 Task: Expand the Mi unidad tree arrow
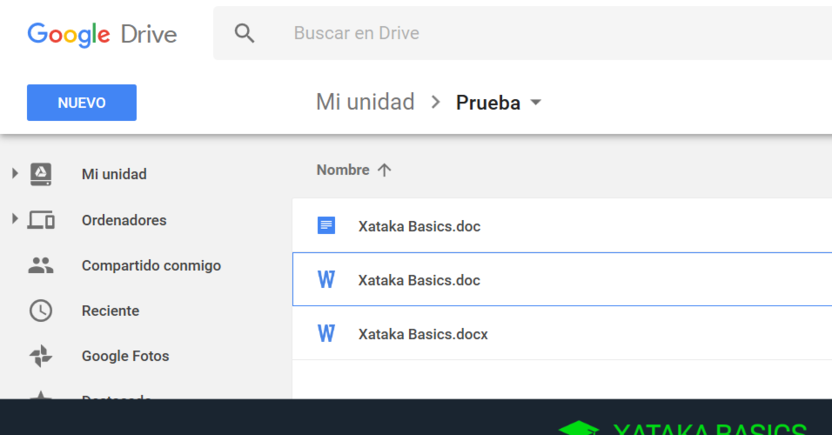point(15,174)
